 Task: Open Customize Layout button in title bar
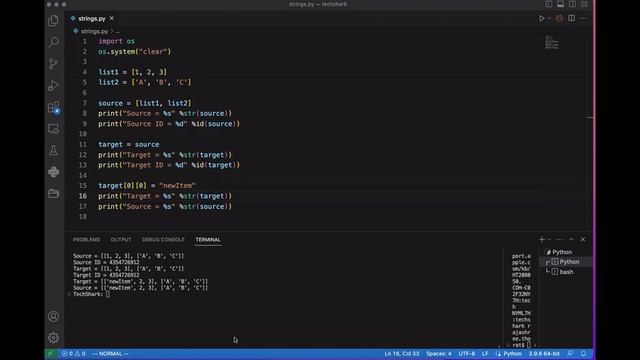tap(584, 4)
